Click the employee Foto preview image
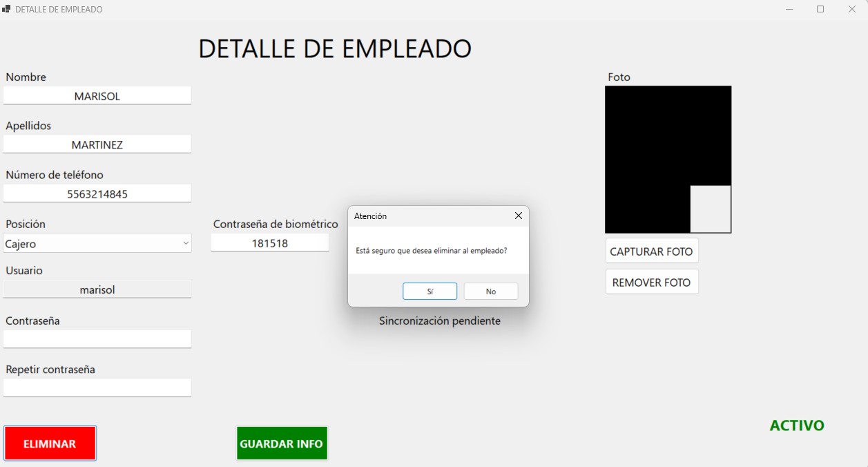The width and height of the screenshot is (868, 467). click(x=667, y=159)
